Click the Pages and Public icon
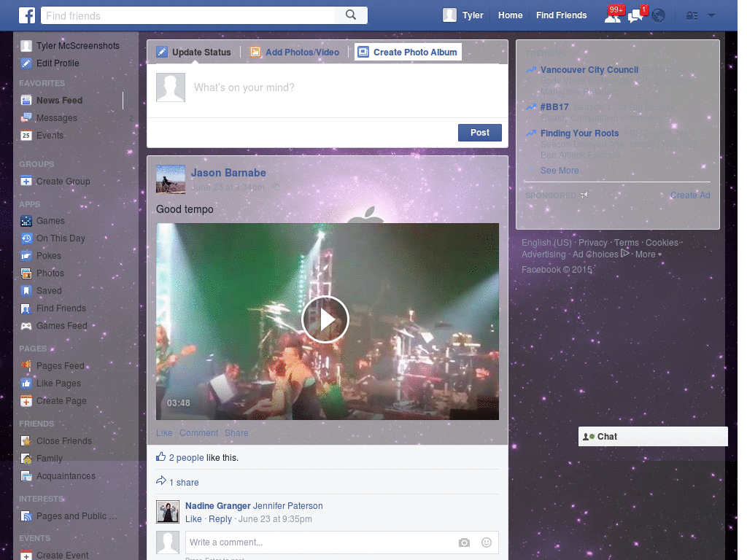This screenshot has height=560, width=747. click(26, 516)
